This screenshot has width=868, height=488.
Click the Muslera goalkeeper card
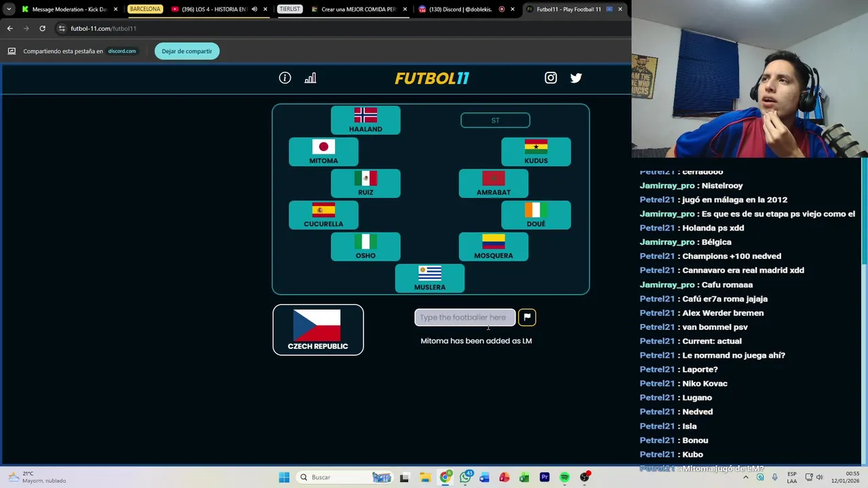[x=430, y=279]
